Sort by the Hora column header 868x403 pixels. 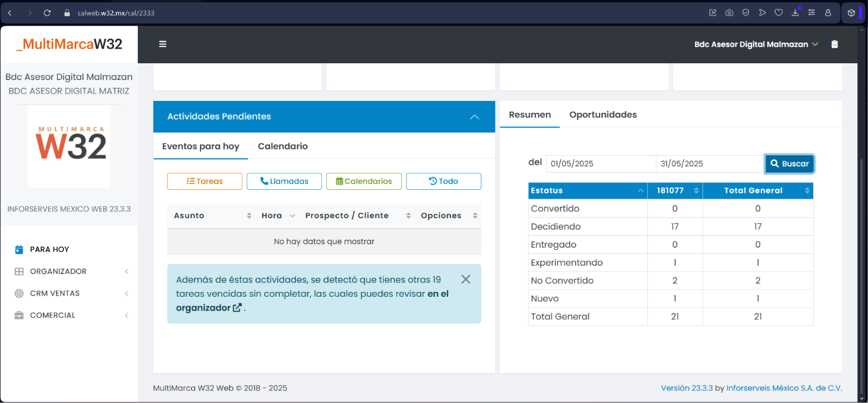click(278, 216)
